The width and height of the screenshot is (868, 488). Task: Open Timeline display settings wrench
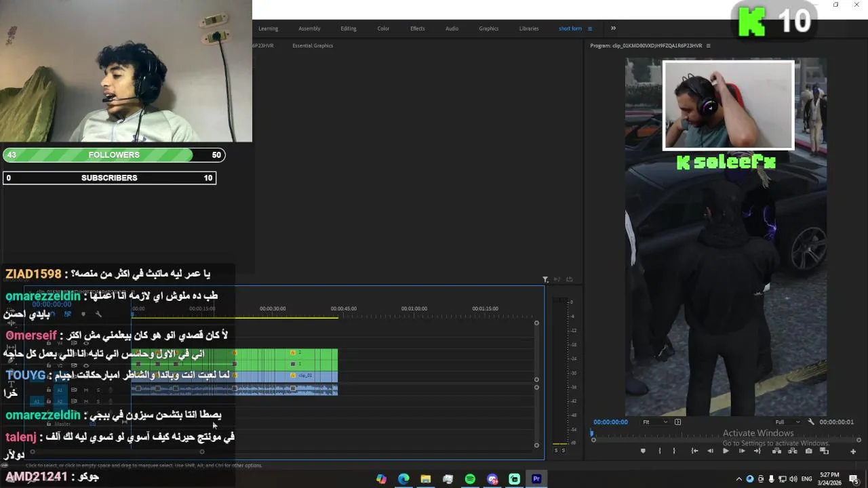tap(98, 314)
